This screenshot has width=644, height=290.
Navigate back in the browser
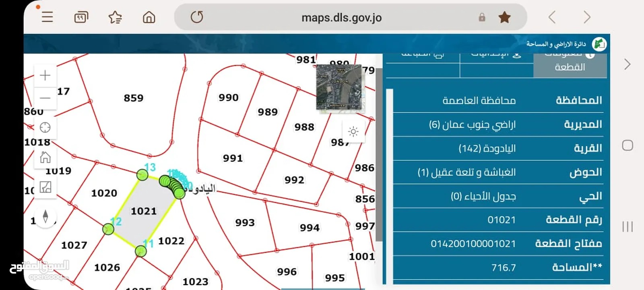[x=552, y=17]
